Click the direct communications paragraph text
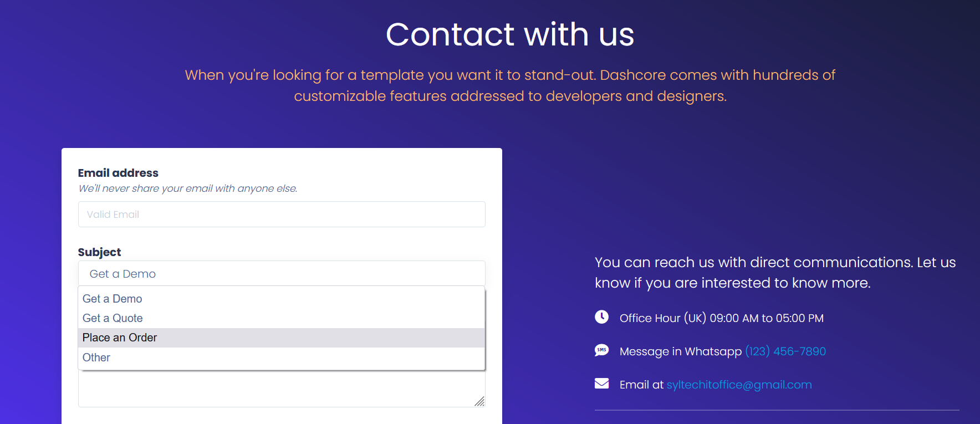The image size is (980, 424). click(x=775, y=273)
